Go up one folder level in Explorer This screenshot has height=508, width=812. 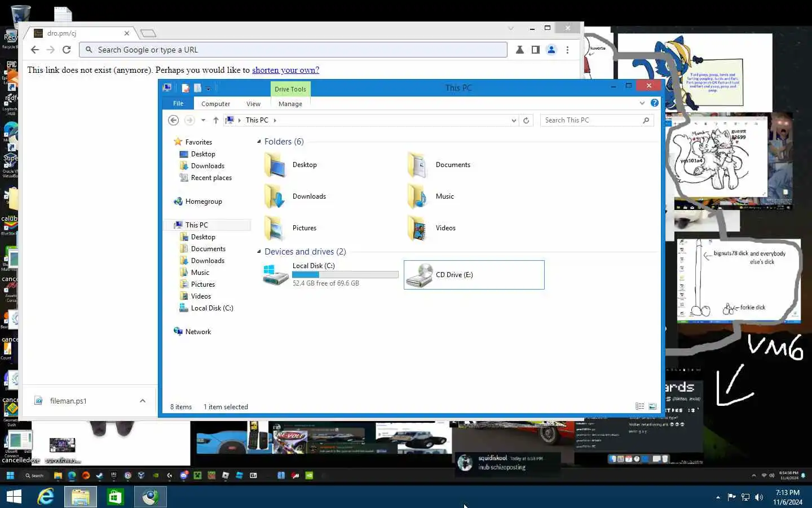pos(216,120)
